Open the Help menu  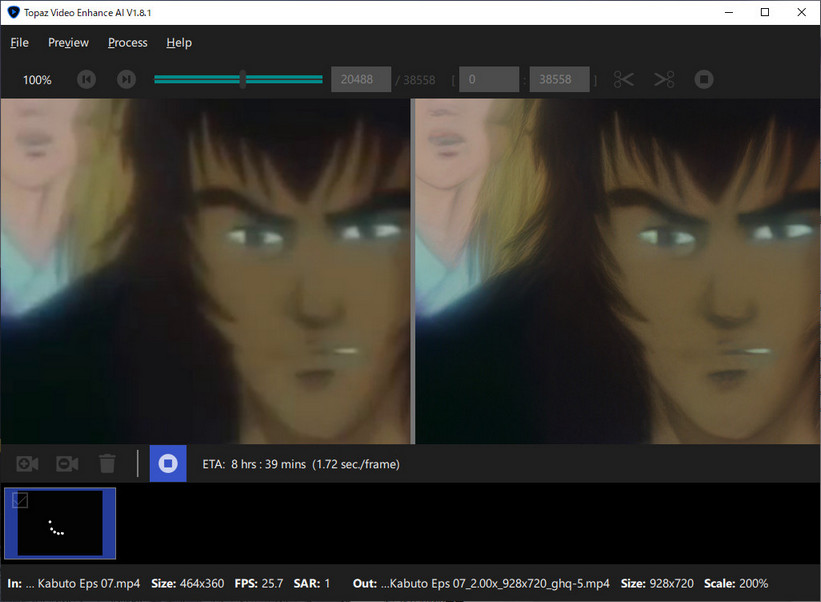[179, 42]
